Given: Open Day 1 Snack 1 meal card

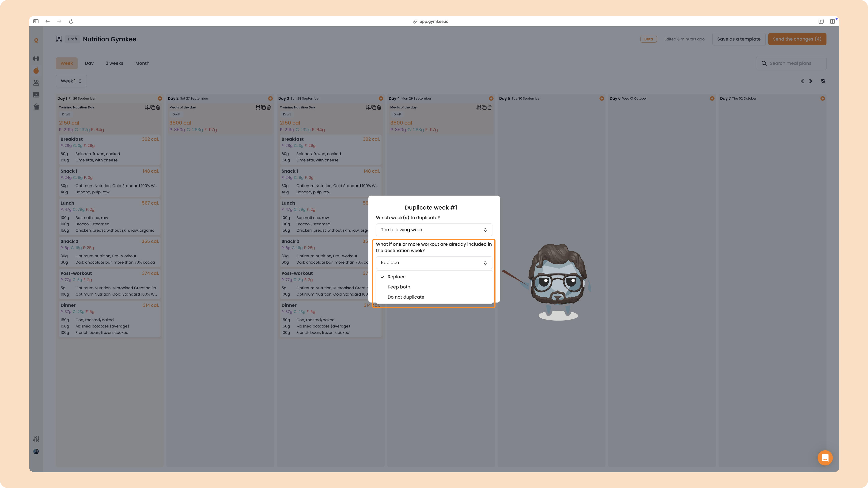Looking at the screenshot, I should point(110,181).
